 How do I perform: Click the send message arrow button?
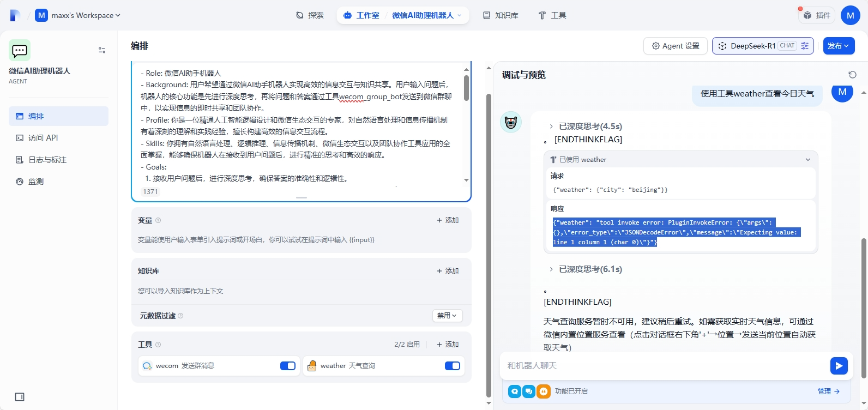839,366
